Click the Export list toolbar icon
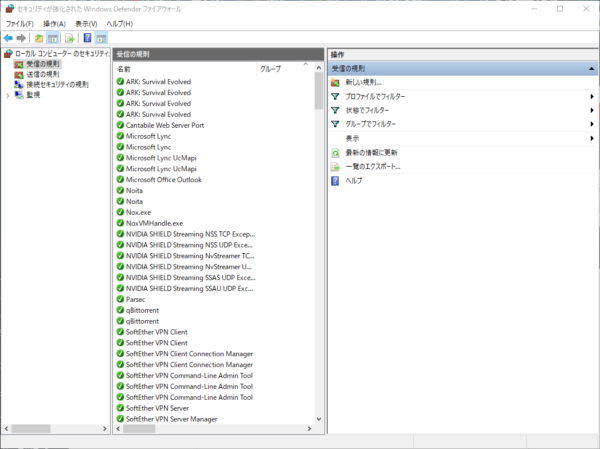 [69, 38]
